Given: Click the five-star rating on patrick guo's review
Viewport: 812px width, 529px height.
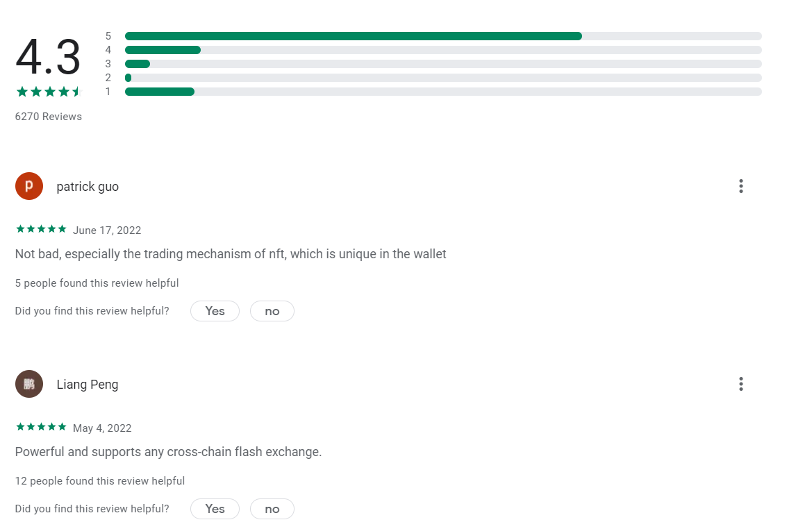Looking at the screenshot, I should (x=41, y=229).
